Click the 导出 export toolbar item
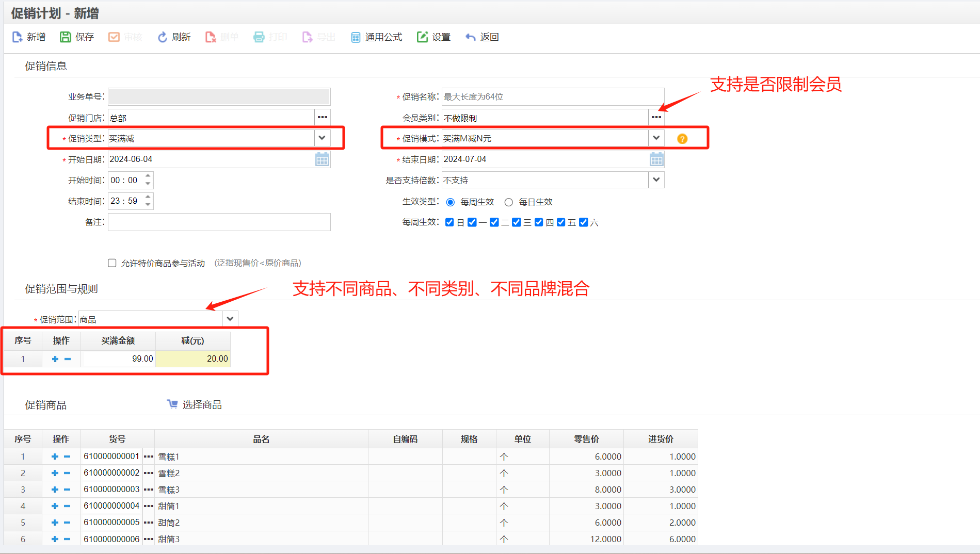The height and width of the screenshot is (554, 980). coord(318,37)
